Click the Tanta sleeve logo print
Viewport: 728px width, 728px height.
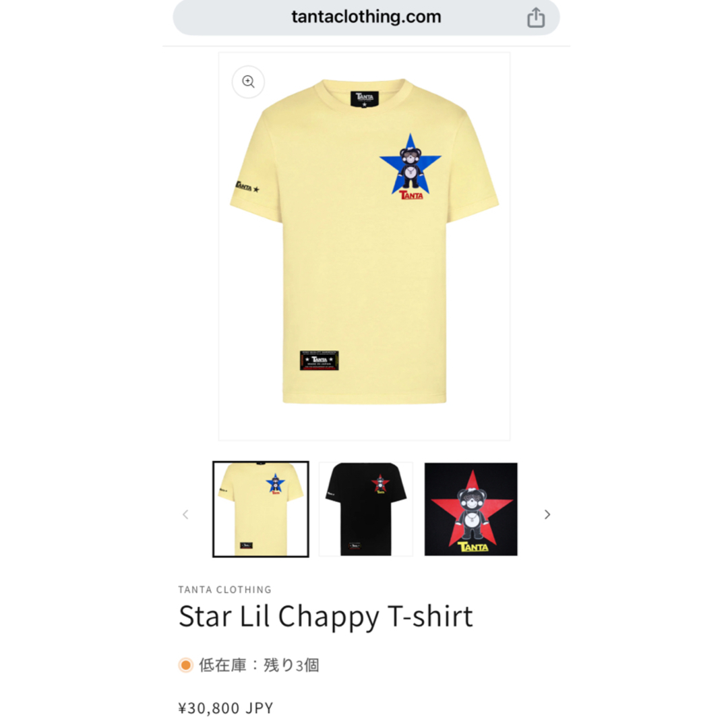[247, 187]
